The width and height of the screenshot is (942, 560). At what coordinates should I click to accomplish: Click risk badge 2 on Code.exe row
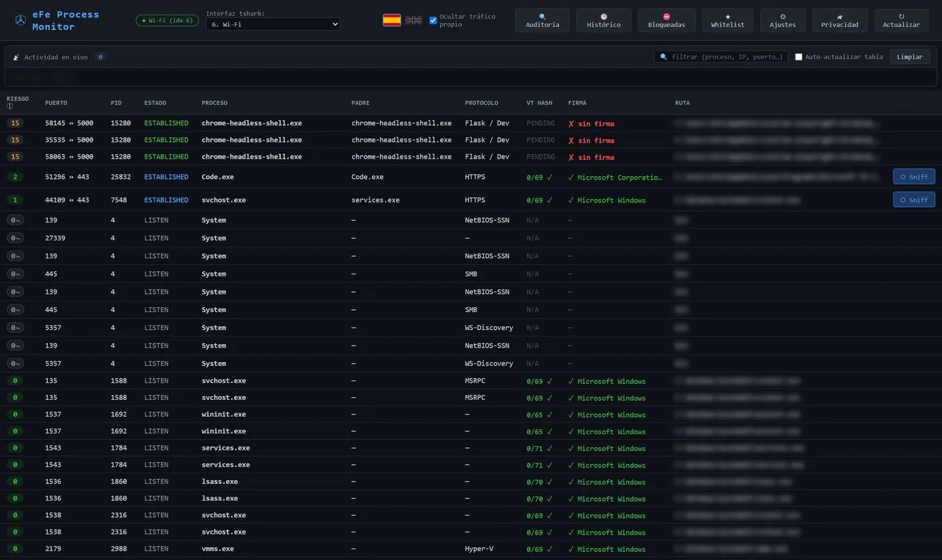(15, 177)
